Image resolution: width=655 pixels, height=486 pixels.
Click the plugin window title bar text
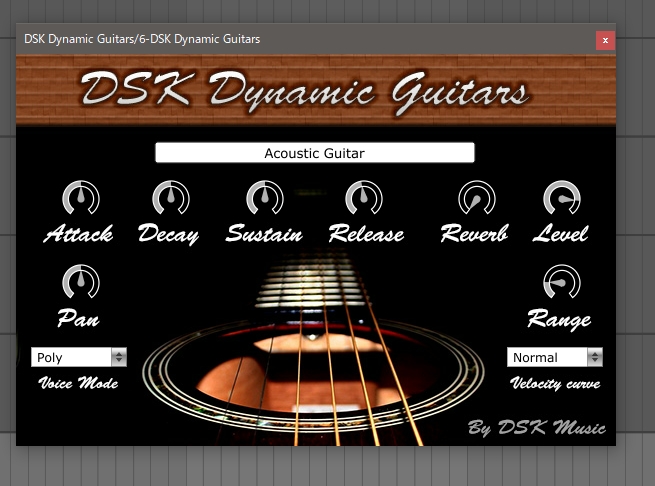coord(142,39)
